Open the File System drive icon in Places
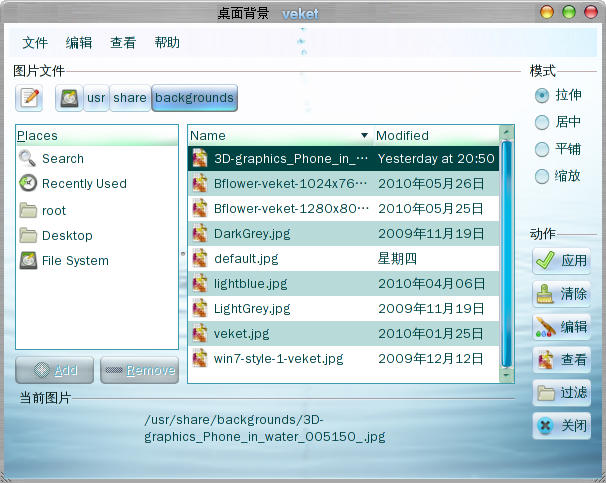 [x=28, y=260]
